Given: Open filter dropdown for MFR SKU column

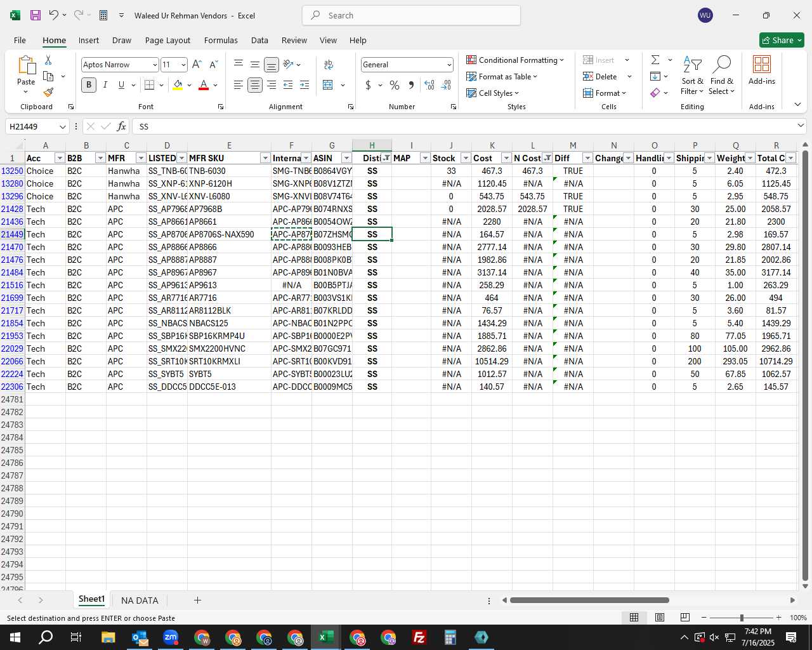Looking at the screenshot, I should (265, 158).
